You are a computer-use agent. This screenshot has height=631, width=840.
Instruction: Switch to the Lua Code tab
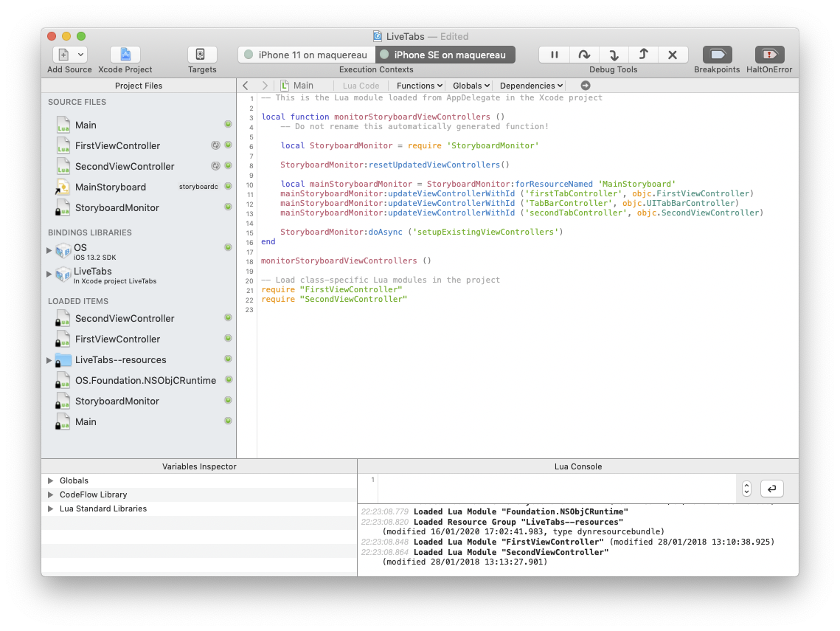tap(361, 86)
